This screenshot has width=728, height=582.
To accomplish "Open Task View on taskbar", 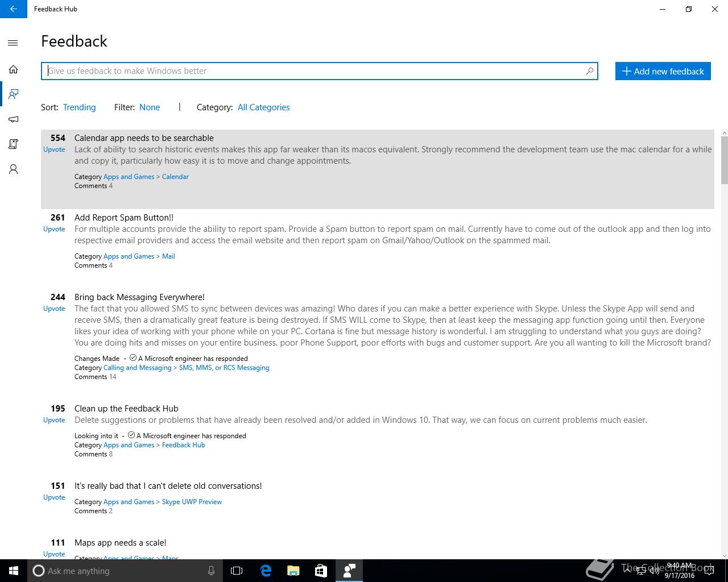I will pos(237,571).
